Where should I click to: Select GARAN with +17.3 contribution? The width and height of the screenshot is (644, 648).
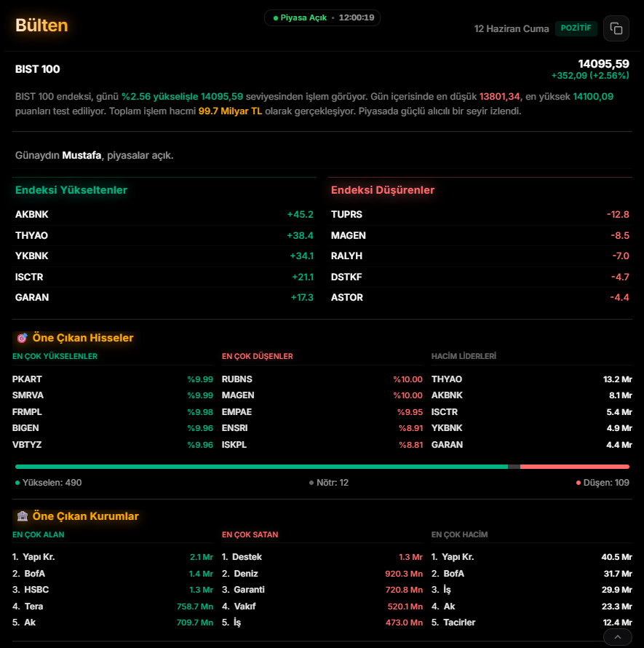(164, 298)
